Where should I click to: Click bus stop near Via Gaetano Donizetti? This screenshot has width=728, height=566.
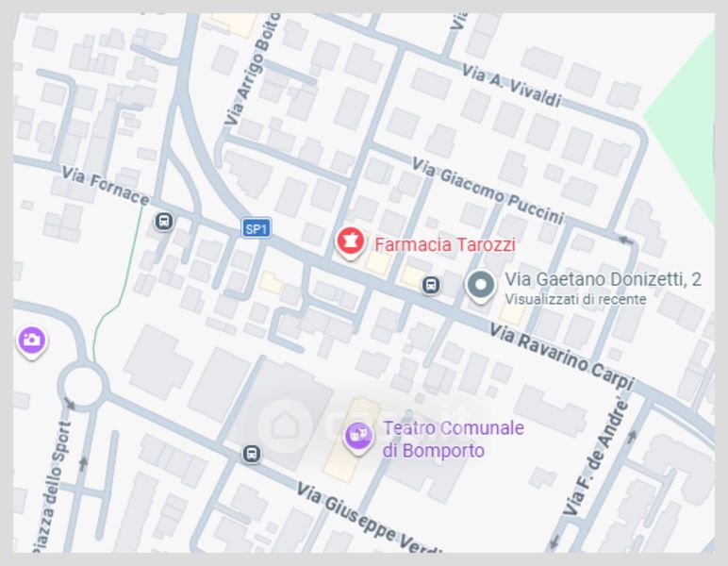tap(430, 285)
